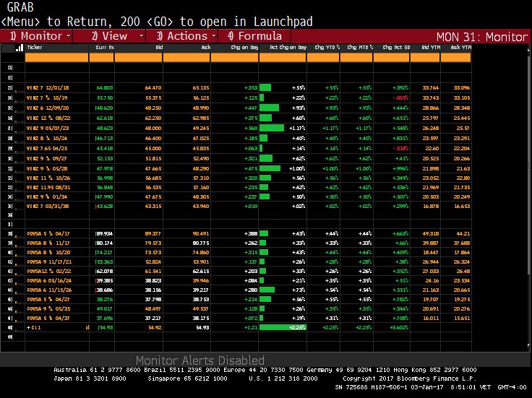Select the PDVSA 04/37 bond ticker
Screen dimensions: 532x398
click(x=49, y=319)
